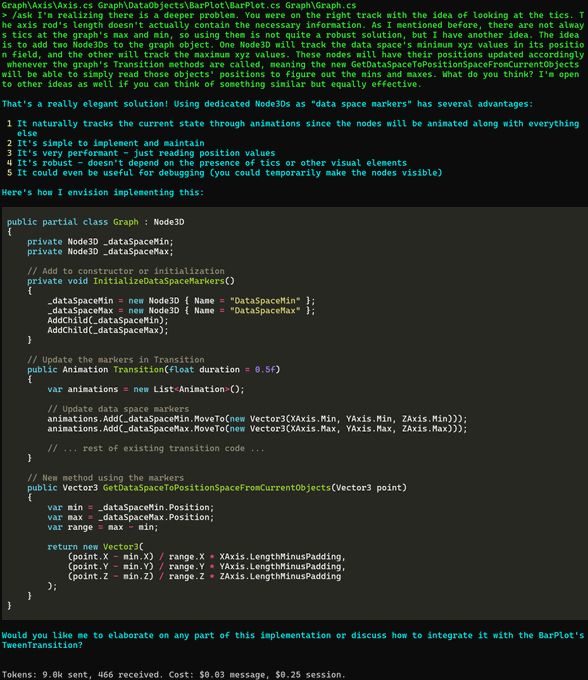Click the method name 'GetDataSpaceToPositionSpaceFromCurrentObjects' in code block
Viewport: 588px width, 680px height.
(x=217, y=488)
